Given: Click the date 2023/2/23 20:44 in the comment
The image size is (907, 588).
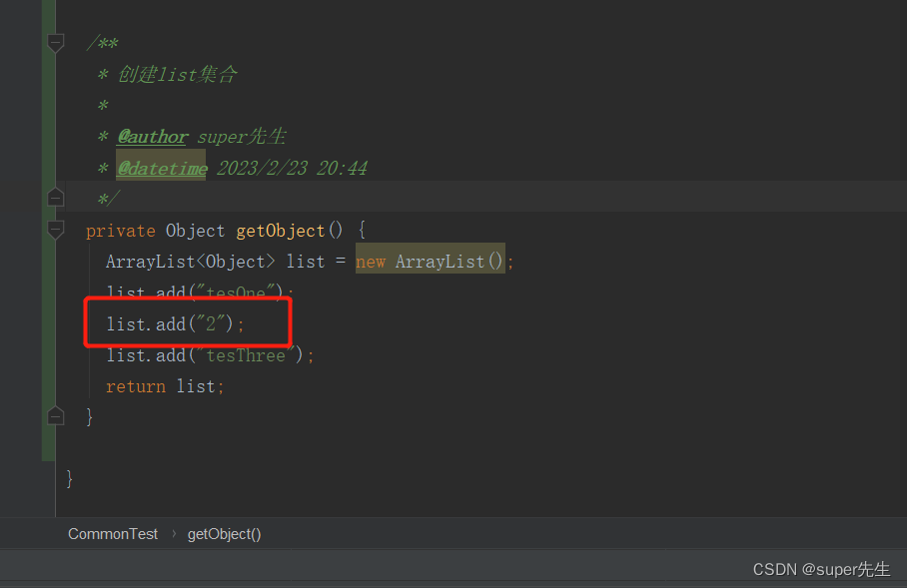Looking at the screenshot, I should 292,169.
